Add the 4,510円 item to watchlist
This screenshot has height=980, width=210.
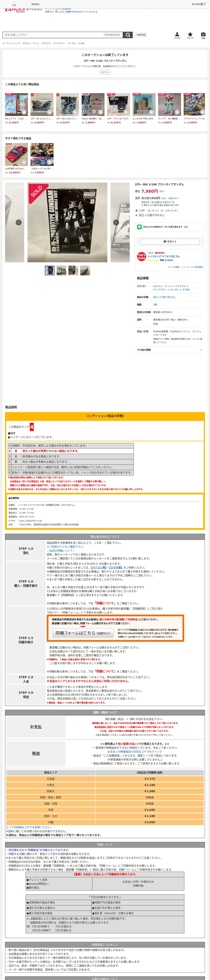75,112
